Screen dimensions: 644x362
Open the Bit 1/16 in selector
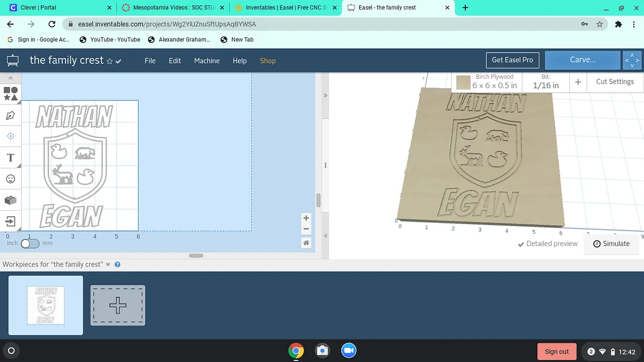click(x=545, y=82)
